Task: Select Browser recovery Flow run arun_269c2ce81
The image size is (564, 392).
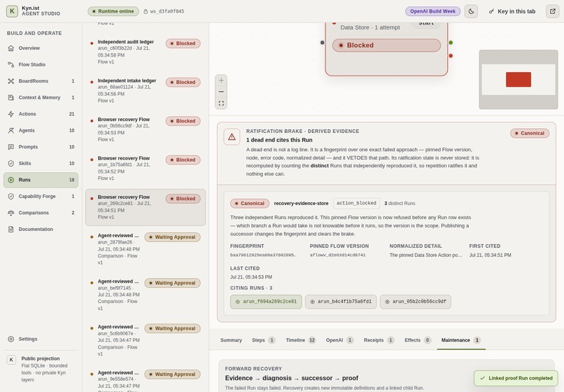Action: (x=146, y=207)
